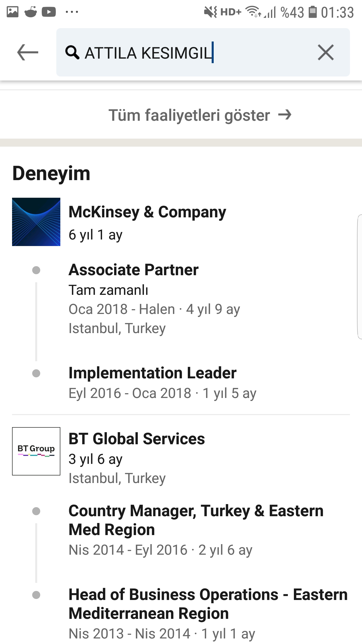Open BT Global Services company page
The height and width of the screenshot is (644, 362).
137,439
